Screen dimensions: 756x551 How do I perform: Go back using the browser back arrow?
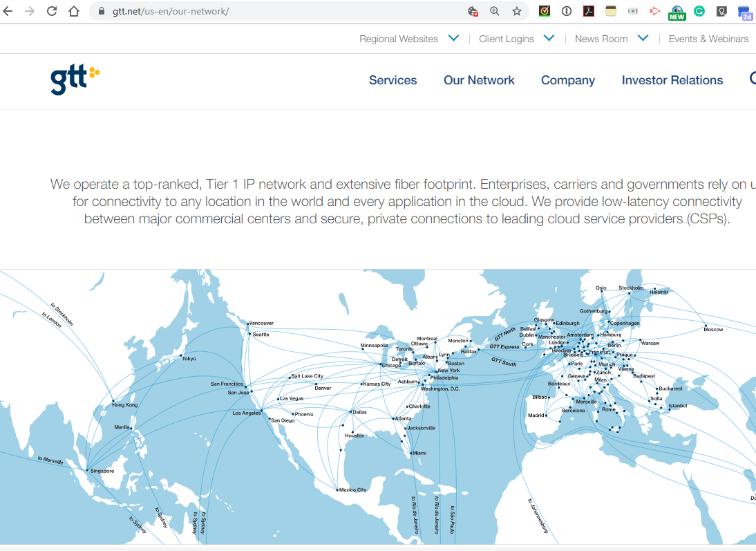pyautogui.click(x=9, y=11)
